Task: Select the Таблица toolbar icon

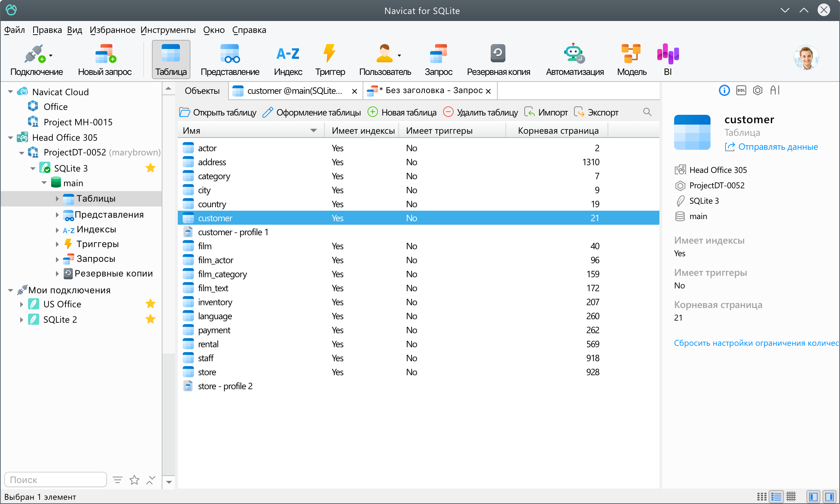Action: pos(171,59)
